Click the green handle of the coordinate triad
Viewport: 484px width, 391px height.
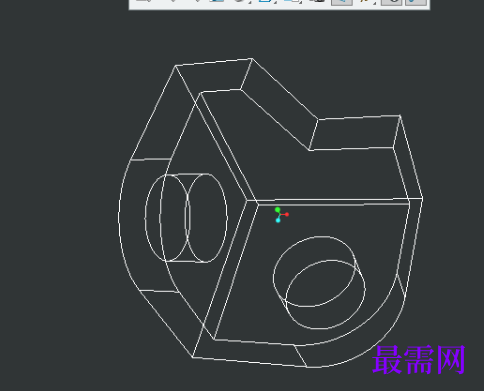click(x=277, y=210)
